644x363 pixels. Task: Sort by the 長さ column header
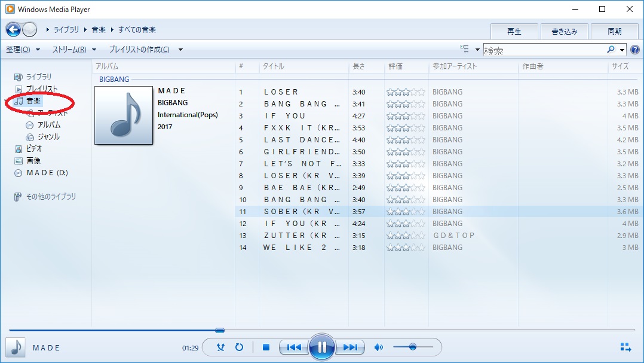(x=358, y=66)
